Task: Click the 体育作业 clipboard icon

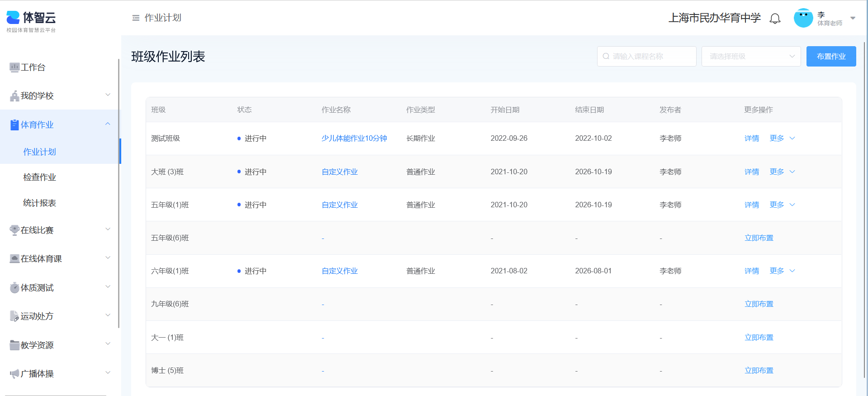Action: point(14,125)
